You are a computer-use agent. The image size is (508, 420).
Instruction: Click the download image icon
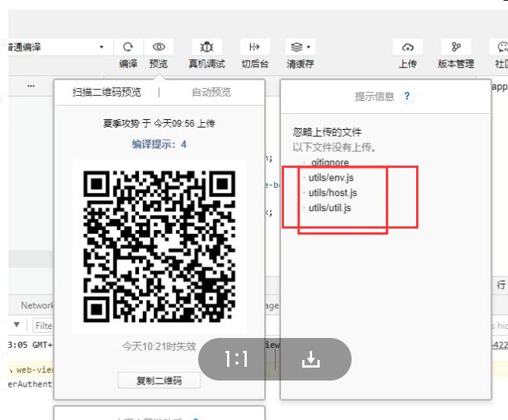311,359
